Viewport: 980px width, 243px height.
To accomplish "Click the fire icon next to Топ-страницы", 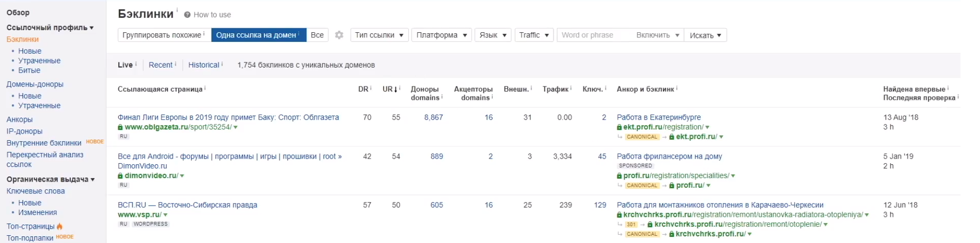I will coord(60,226).
